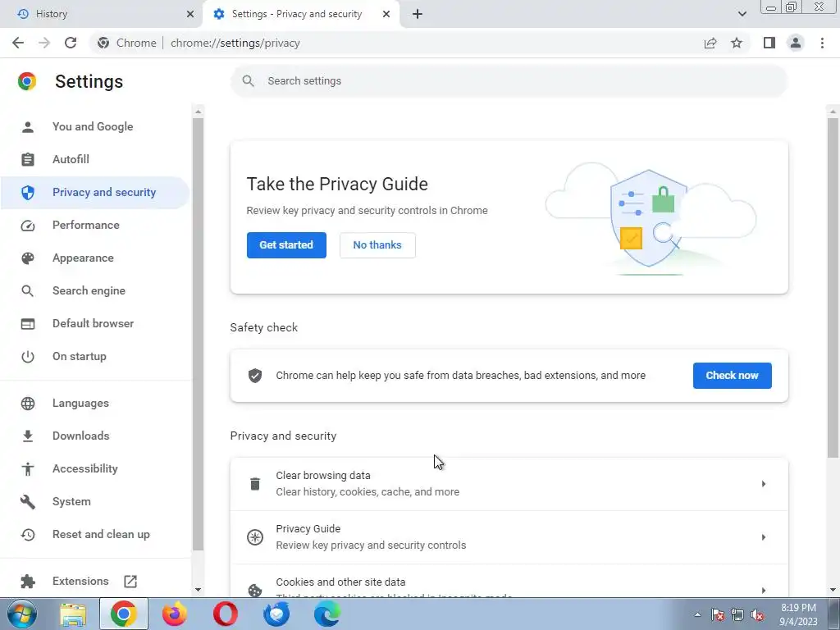Open Reset and clean up
Viewport: 840px width, 630px height.
[x=95, y=535]
